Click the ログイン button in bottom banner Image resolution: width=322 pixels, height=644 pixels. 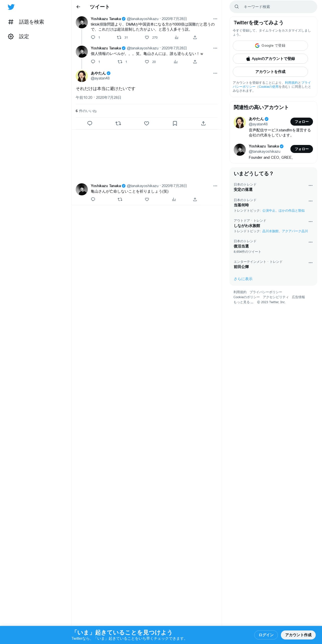[266, 635]
